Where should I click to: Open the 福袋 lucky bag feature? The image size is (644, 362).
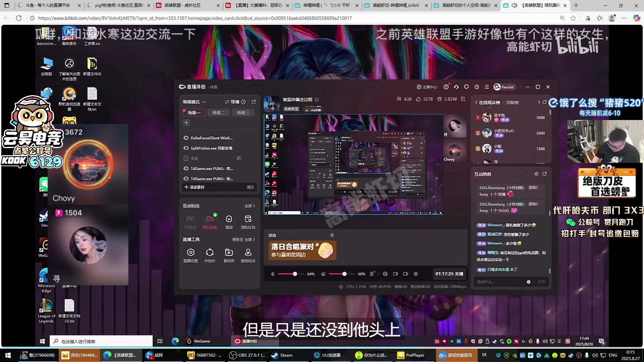pos(229,222)
